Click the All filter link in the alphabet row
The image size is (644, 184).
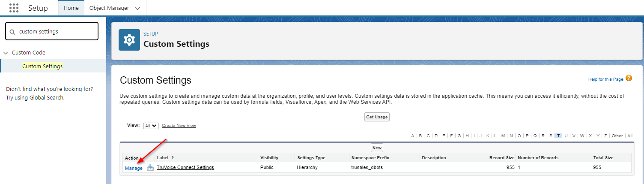[630, 136]
